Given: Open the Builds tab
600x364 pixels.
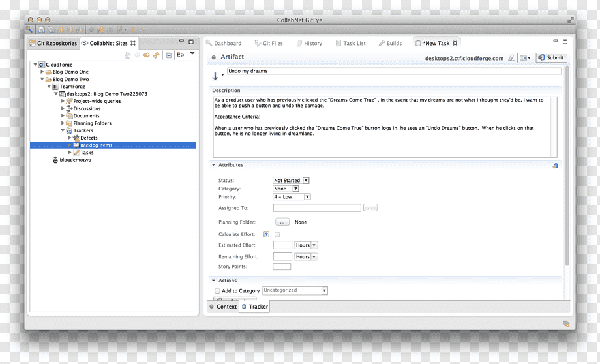Looking at the screenshot, I should 390,43.
